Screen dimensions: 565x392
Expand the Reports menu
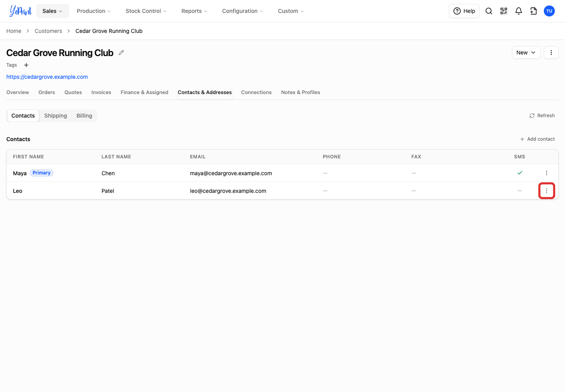[194, 11]
